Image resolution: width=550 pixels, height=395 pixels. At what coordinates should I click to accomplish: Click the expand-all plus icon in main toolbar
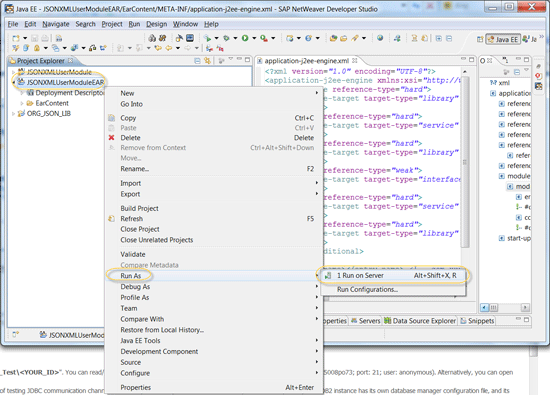click(x=439, y=38)
